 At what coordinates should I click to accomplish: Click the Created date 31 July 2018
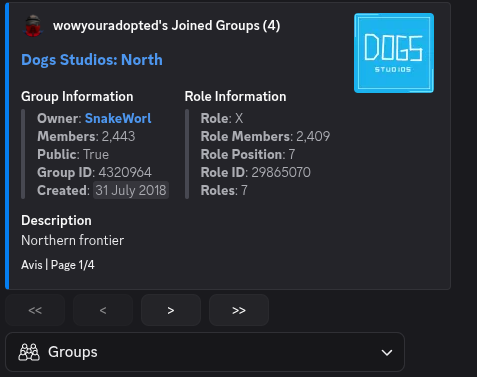coord(131,190)
